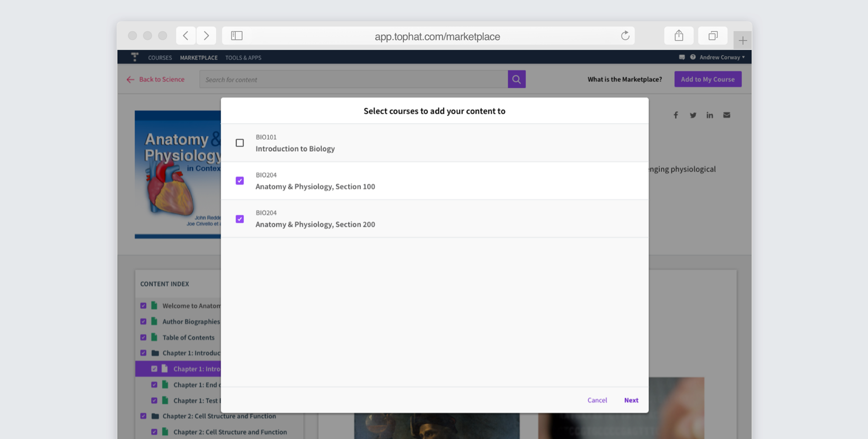This screenshot has height=439, width=868.
Task: Uncheck Anatomy & Physiology, Section 200
Action: coord(240,219)
